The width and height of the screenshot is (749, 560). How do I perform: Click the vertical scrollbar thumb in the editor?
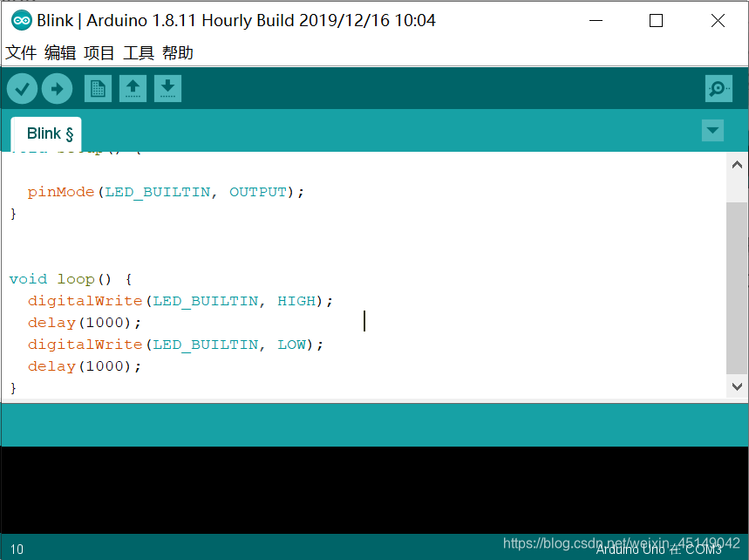(737, 288)
